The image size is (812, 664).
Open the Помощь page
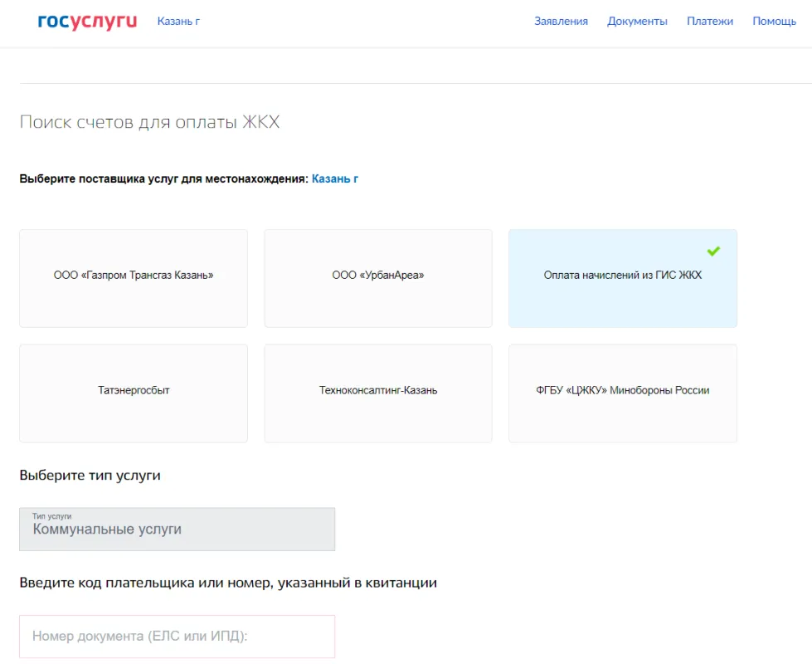pos(774,22)
